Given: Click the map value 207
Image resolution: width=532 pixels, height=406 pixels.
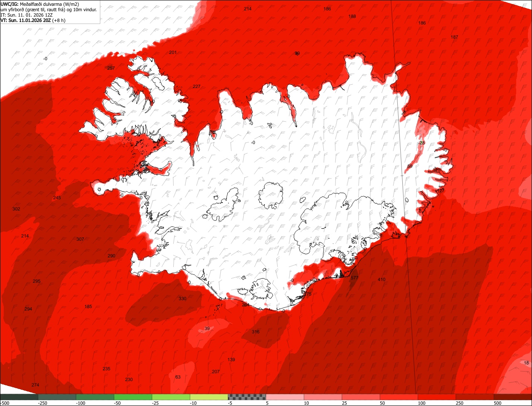Looking at the screenshot, I should pos(216,372).
